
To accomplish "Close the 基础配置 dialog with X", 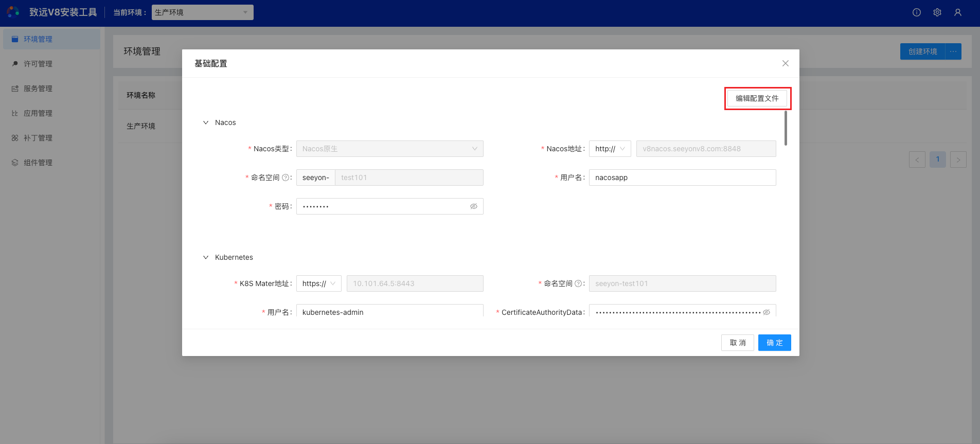I will 785,63.
